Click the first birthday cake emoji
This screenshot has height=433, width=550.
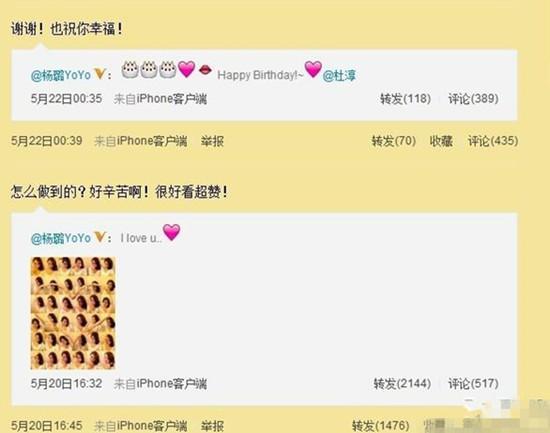click(130, 69)
